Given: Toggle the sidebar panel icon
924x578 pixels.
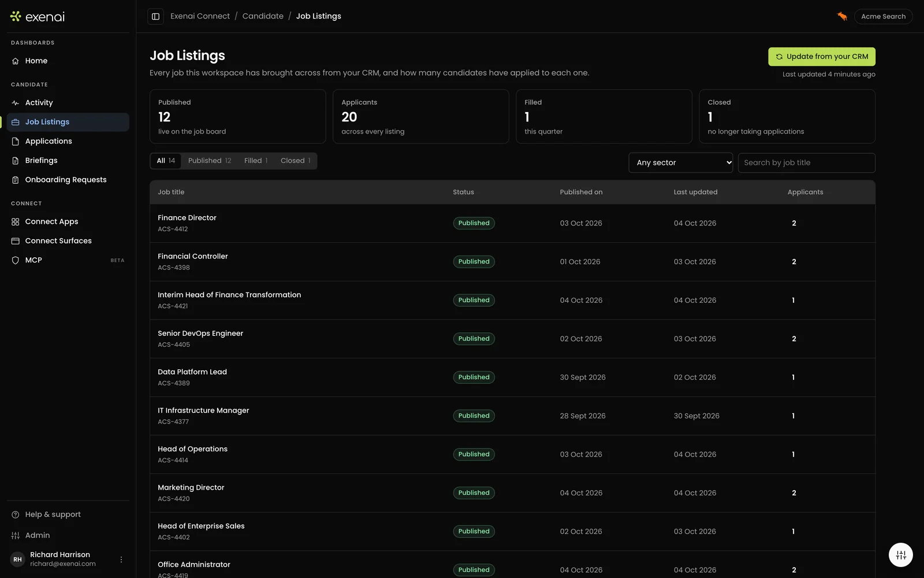Looking at the screenshot, I should pos(155,16).
